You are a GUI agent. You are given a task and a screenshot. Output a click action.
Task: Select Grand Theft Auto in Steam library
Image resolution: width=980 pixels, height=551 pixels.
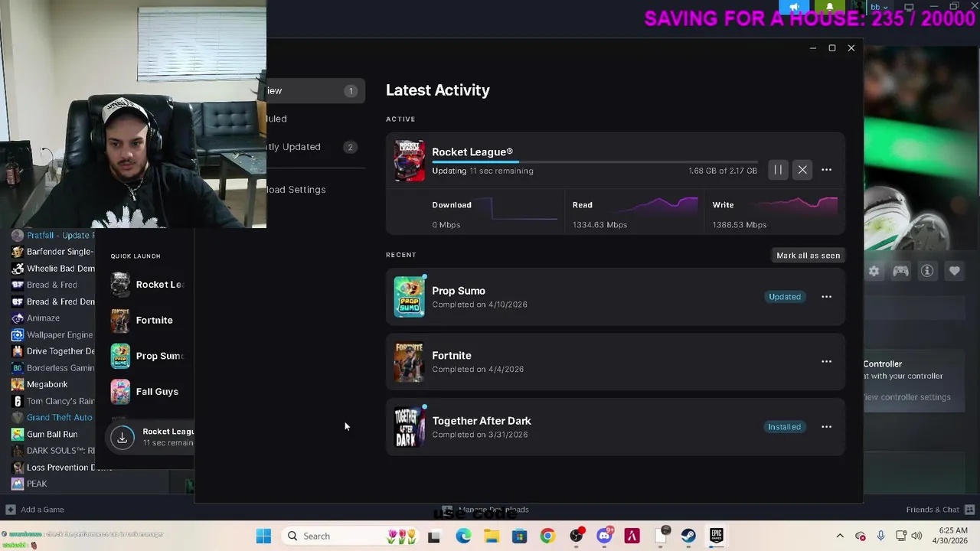click(x=52, y=417)
